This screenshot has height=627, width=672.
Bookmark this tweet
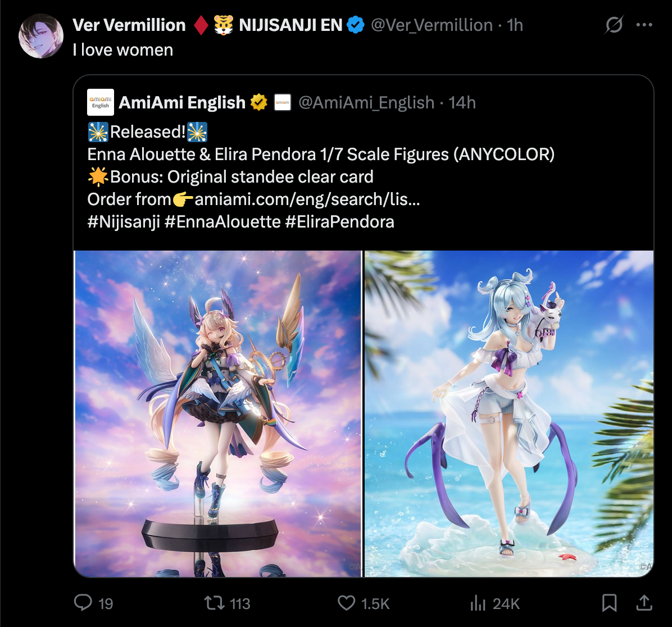tap(610, 603)
